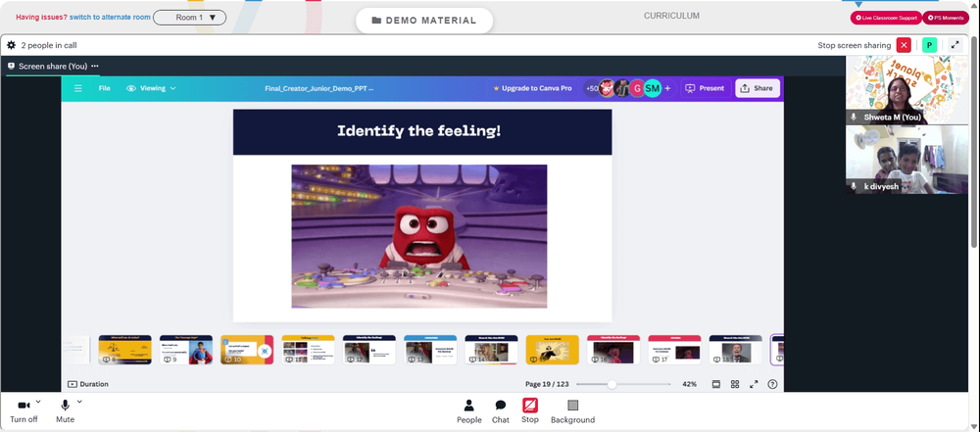Viewport: 980px width, 432px height.
Task: Stop screen share from bottom bar
Action: pyautogui.click(x=530, y=410)
